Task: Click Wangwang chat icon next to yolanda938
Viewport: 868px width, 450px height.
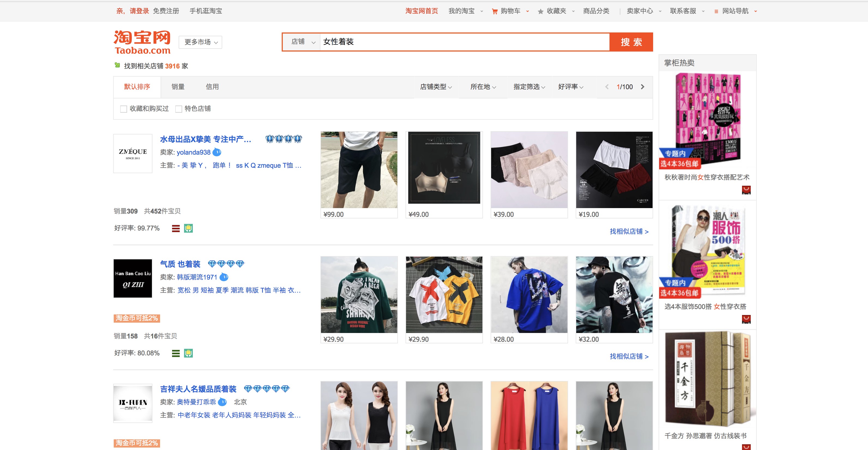Action: (217, 152)
